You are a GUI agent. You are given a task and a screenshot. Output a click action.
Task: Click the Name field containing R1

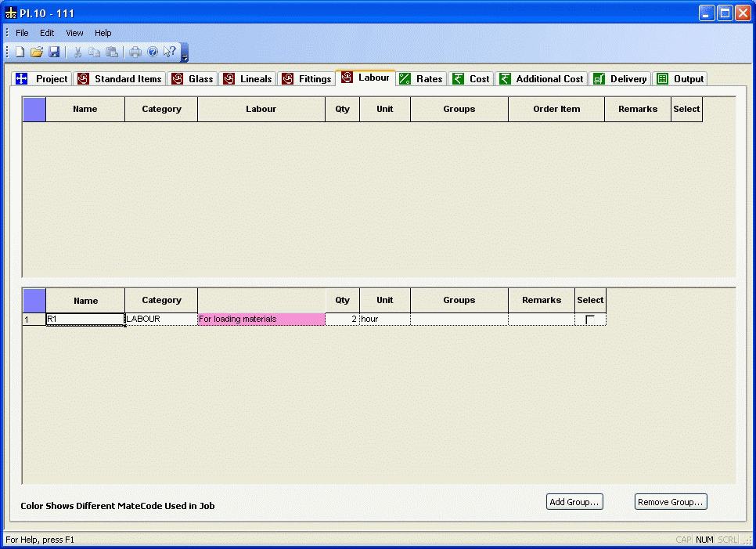point(85,320)
